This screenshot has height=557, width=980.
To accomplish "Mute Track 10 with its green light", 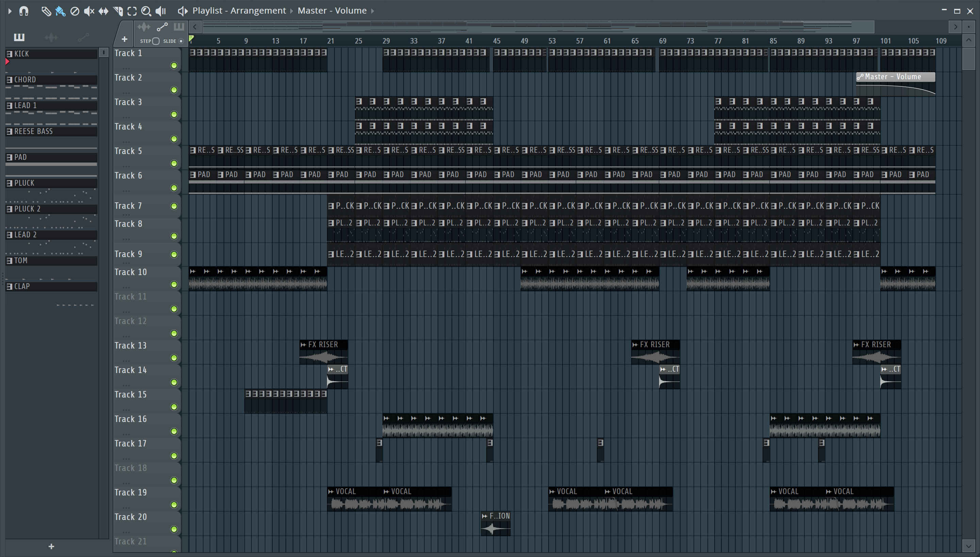I will point(174,284).
